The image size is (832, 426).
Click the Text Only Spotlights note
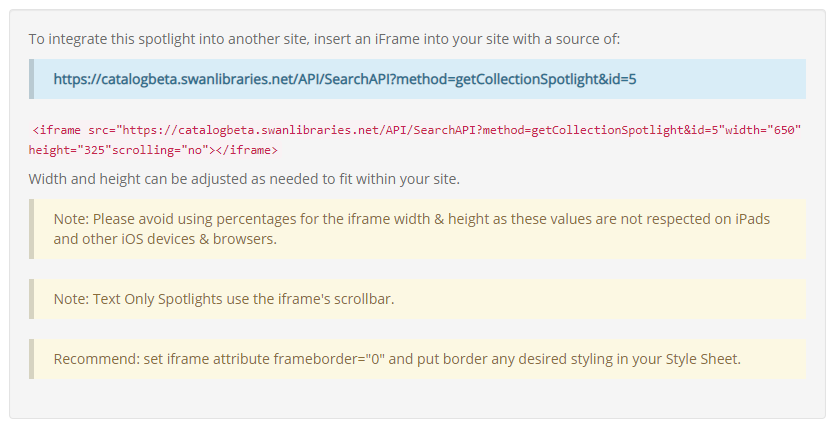417,299
